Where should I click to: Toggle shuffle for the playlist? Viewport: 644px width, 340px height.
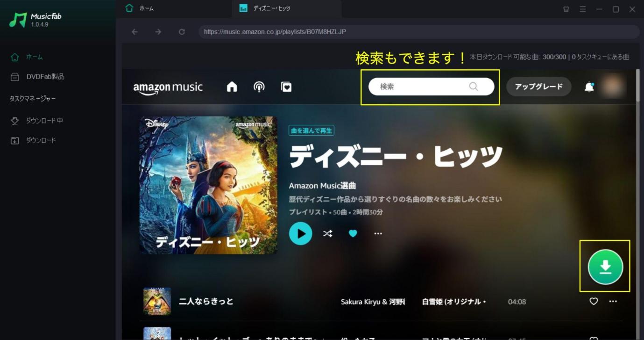[x=328, y=233]
